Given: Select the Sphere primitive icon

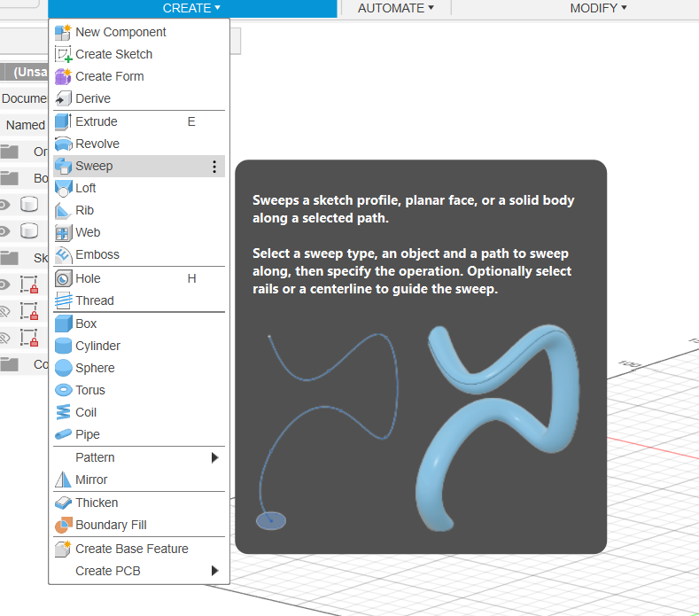Looking at the screenshot, I should (63, 368).
